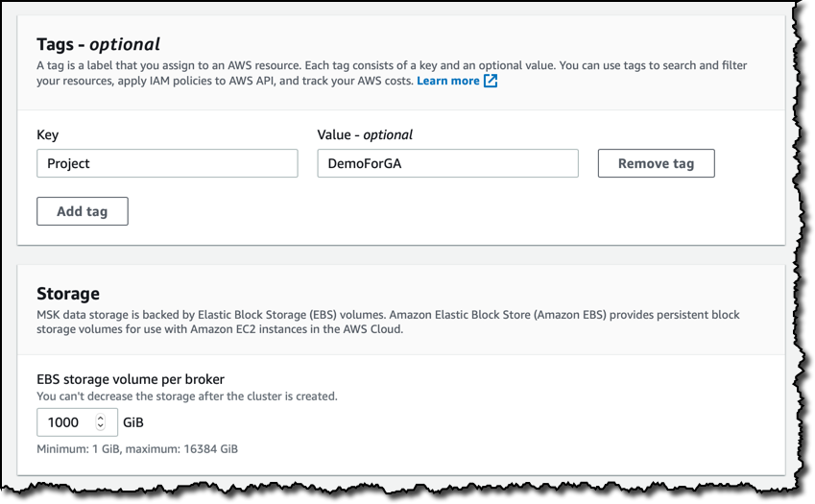The height and width of the screenshot is (504, 815).
Task: Click the Remove tag button
Action: pos(656,163)
